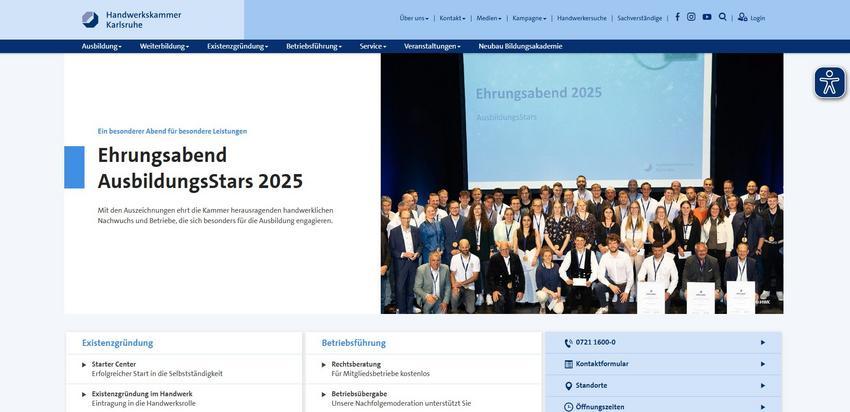Viewport: 850px width, 412px height.
Task: Open the YouTube channel icon
Action: (x=707, y=17)
